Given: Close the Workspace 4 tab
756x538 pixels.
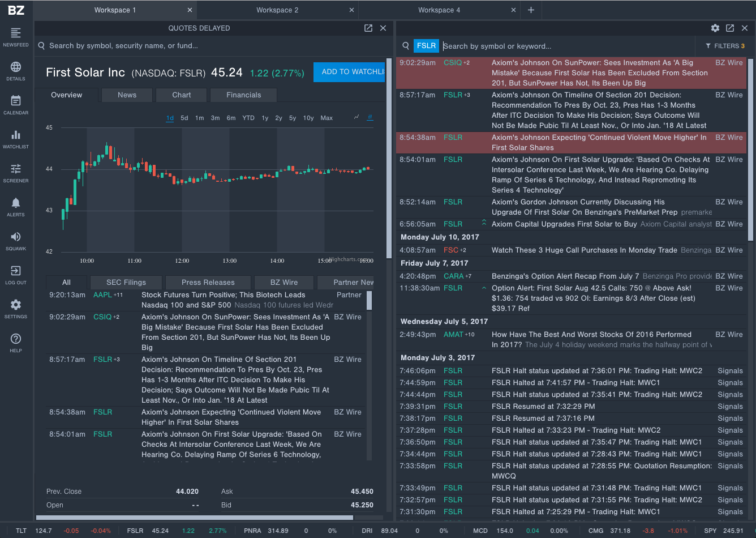Looking at the screenshot, I should [x=514, y=10].
